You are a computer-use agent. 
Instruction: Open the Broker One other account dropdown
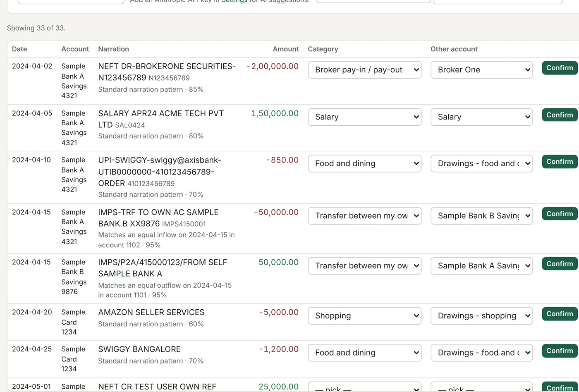482,70
